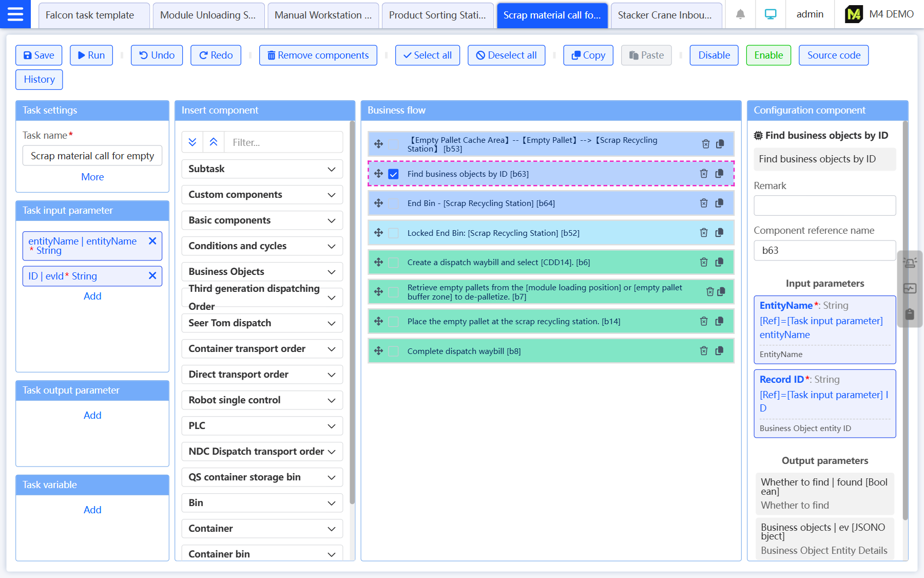Delete the End Bin [b64] component
This screenshot has width=924, height=578.
point(704,203)
